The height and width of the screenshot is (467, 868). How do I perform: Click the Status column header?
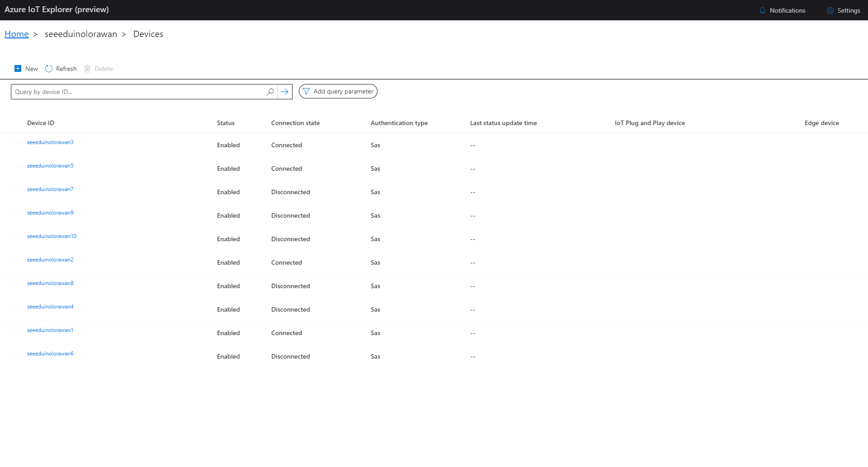coord(226,123)
